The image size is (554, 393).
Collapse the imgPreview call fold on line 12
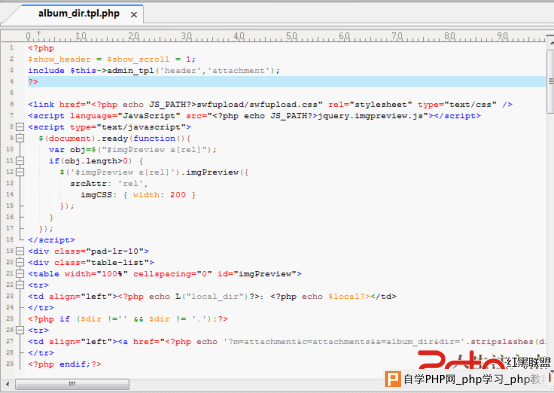click(x=20, y=172)
